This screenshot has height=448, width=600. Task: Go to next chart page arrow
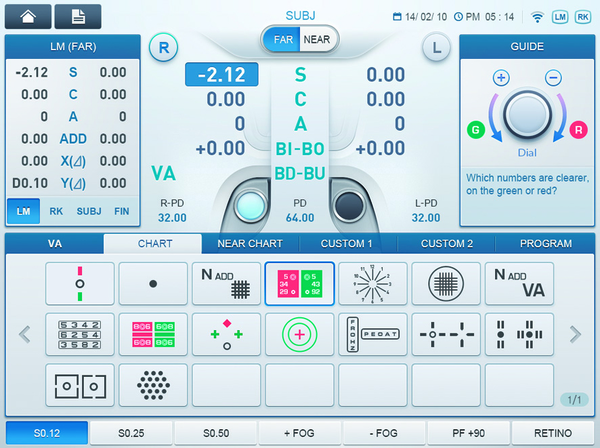[575, 334]
